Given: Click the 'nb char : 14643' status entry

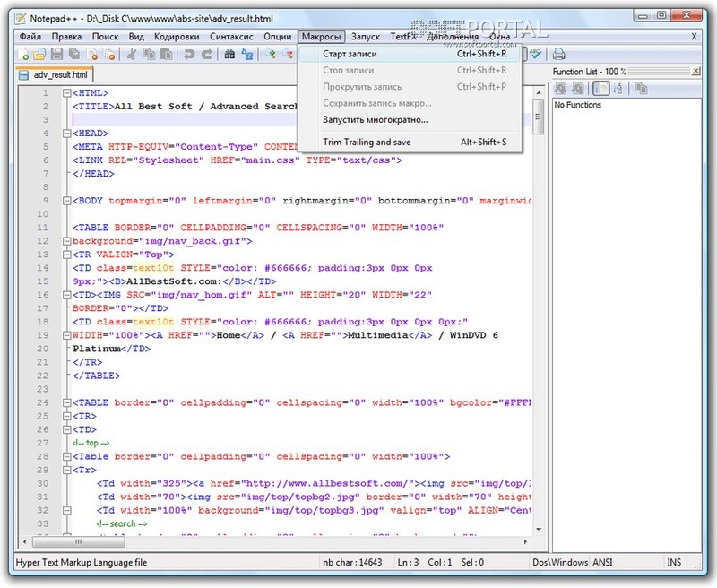Looking at the screenshot, I should [352, 563].
